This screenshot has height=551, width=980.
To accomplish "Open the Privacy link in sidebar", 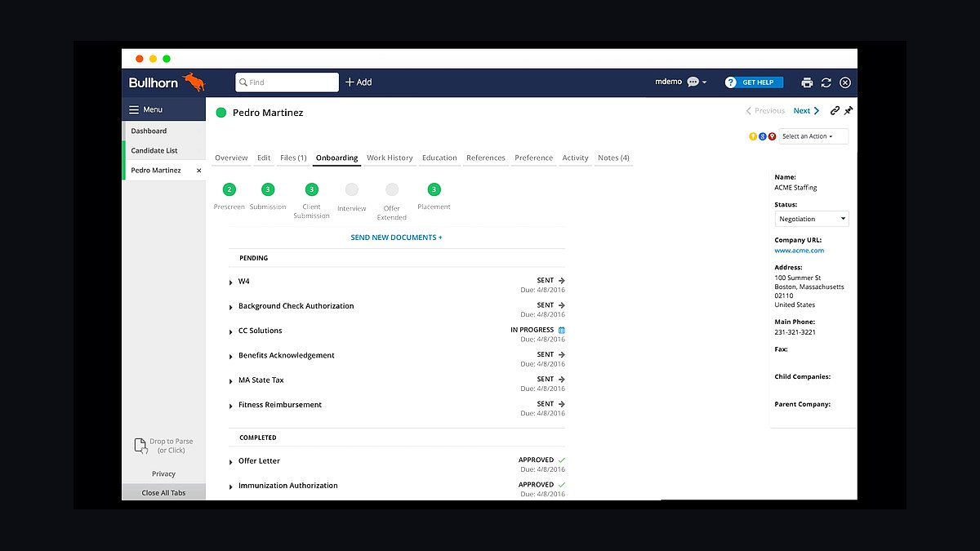I will [x=163, y=473].
